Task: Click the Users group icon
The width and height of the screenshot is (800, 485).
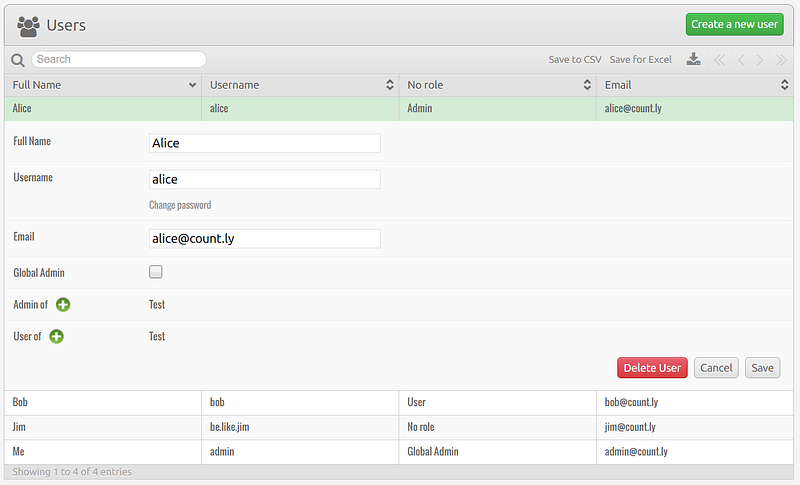Action: (x=28, y=25)
